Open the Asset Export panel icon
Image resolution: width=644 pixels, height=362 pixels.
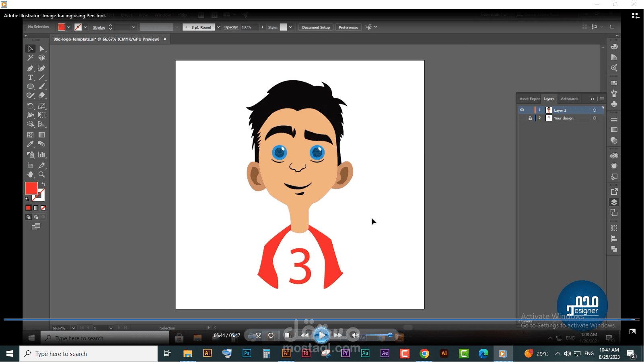pyautogui.click(x=614, y=192)
